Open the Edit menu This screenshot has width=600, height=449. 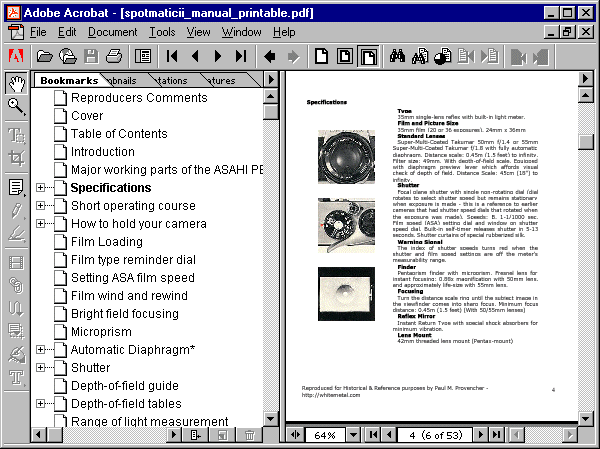pyautogui.click(x=67, y=32)
